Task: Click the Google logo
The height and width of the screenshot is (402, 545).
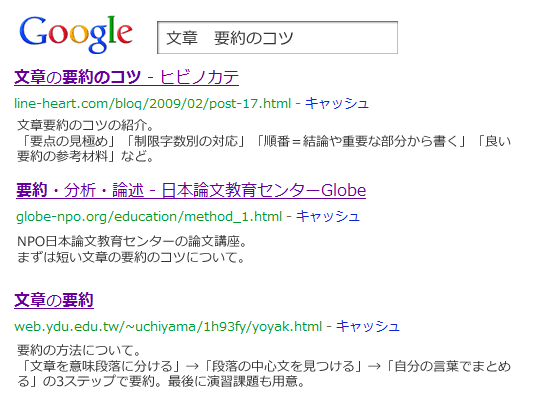Action: coord(76,34)
